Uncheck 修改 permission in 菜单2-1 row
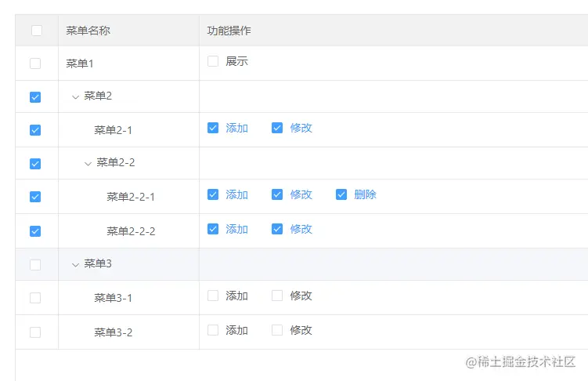This screenshot has width=588, height=381. 277,128
